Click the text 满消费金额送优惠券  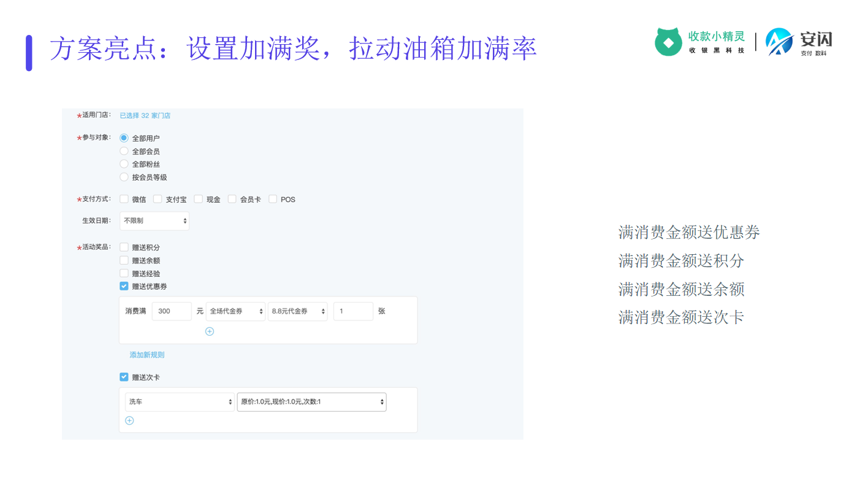click(689, 233)
